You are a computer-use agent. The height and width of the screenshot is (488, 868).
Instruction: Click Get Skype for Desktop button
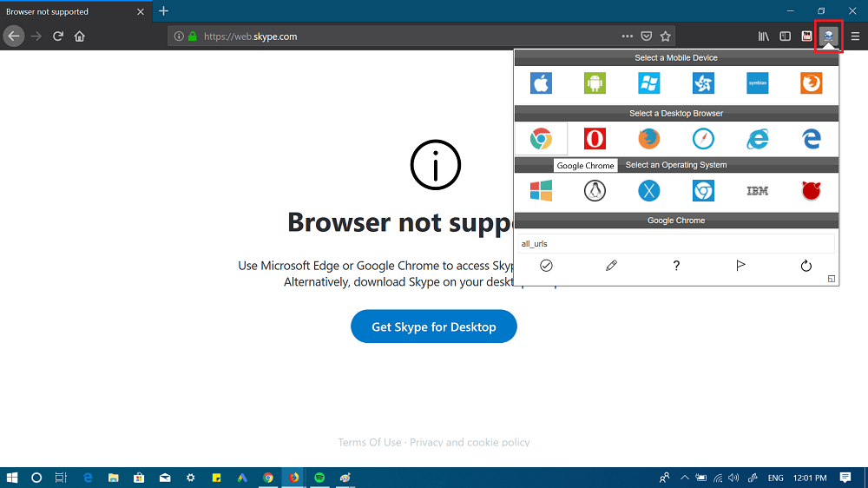pyautogui.click(x=434, y=326)
